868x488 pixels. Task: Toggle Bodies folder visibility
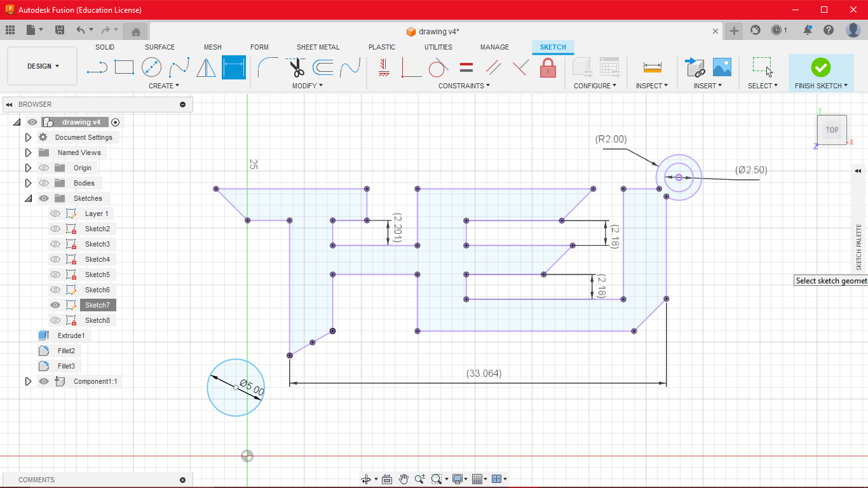point(44,183)
